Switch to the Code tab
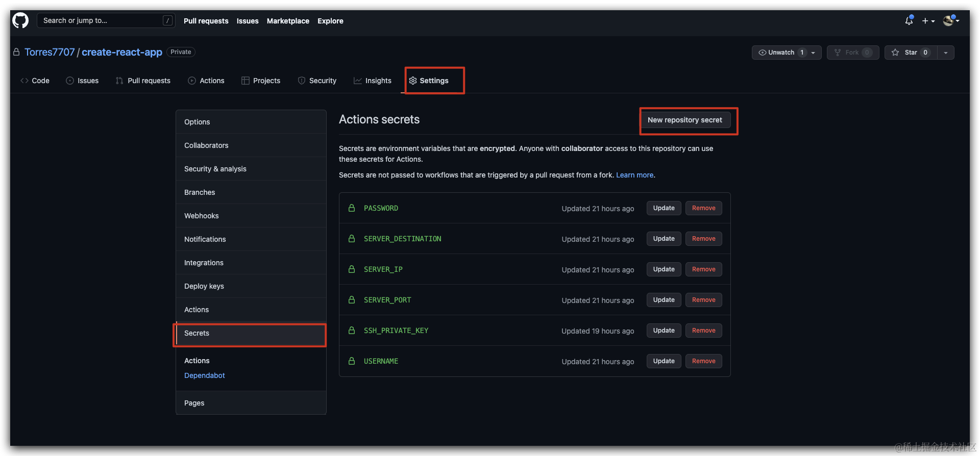The width and height of the screenshot is (980, 456). coord(35,81)
